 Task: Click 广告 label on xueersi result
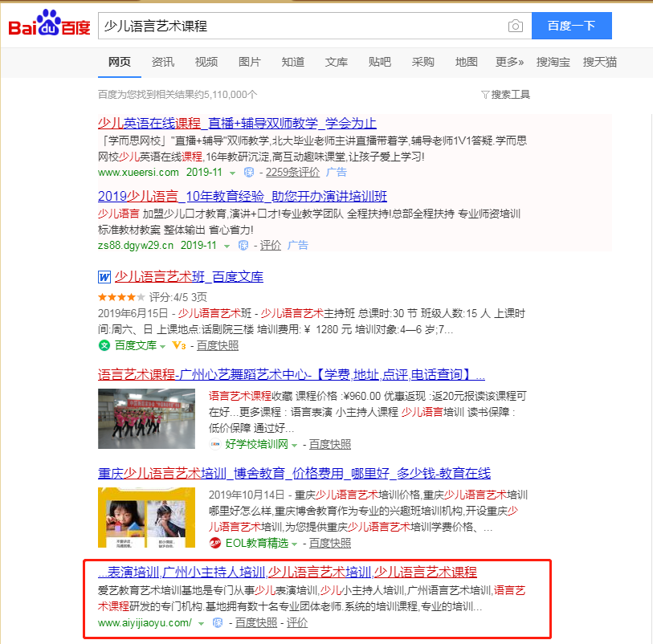point(337,173)
